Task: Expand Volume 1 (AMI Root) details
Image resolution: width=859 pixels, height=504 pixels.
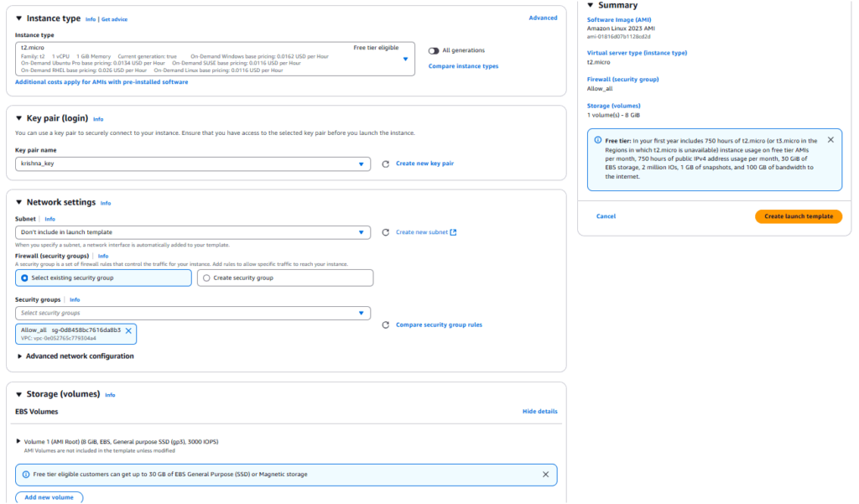Action: 18,441
